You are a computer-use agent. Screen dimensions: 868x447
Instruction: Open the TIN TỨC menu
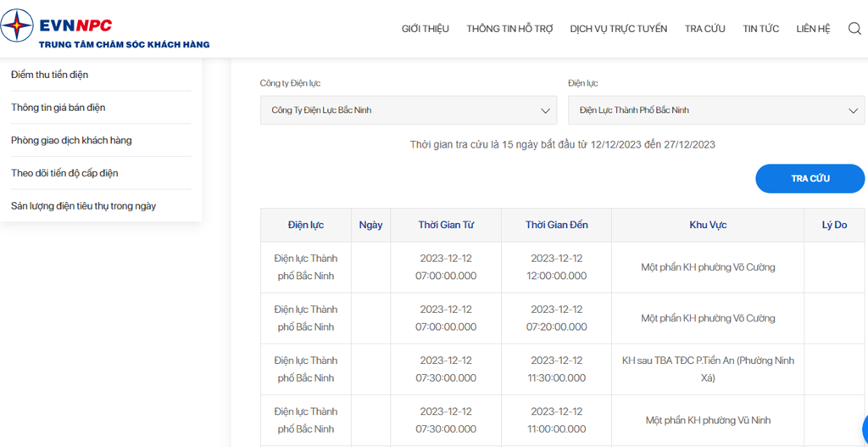[760, 29]
